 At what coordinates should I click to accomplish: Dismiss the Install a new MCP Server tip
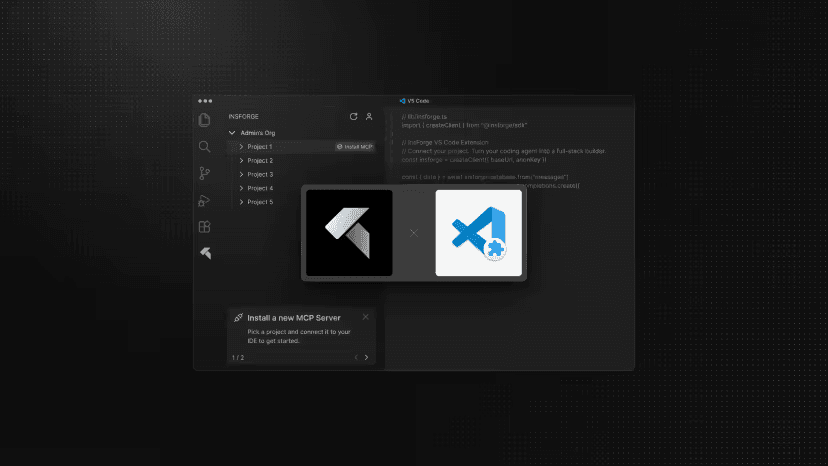pos(365,317)
